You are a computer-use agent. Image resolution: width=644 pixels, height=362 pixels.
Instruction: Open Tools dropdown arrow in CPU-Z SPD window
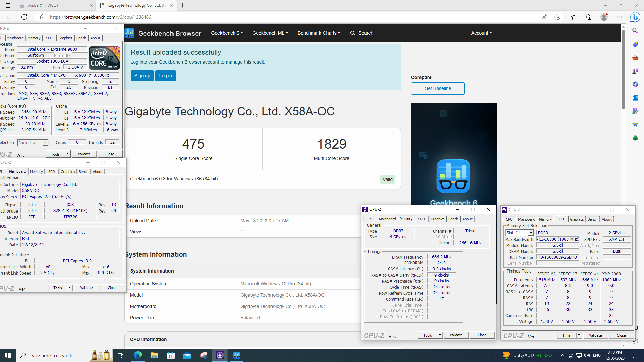tap(579, 335)
